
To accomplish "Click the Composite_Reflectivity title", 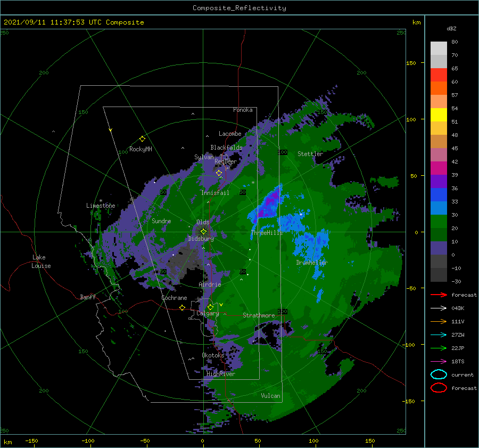I will point(240,8).
